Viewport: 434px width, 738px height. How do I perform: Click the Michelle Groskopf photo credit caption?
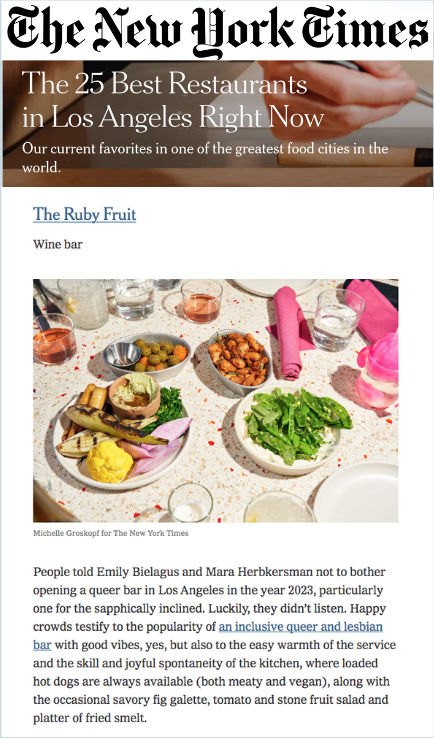pos(111,533)
